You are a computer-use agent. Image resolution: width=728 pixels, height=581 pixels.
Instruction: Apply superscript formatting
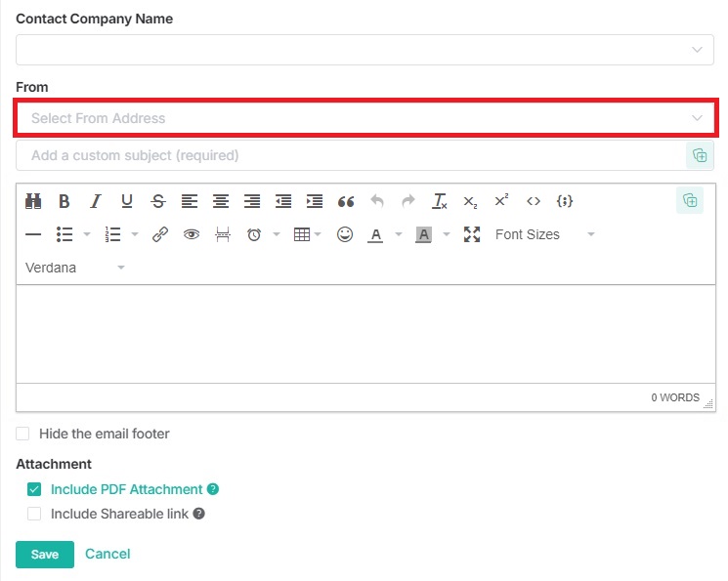pos(502,201)
